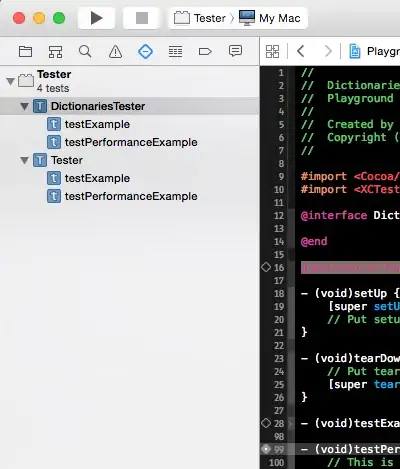Click the Tester scheme folder icon
The width and height of the screenshot is (400, 469).
tap(182, 18)
